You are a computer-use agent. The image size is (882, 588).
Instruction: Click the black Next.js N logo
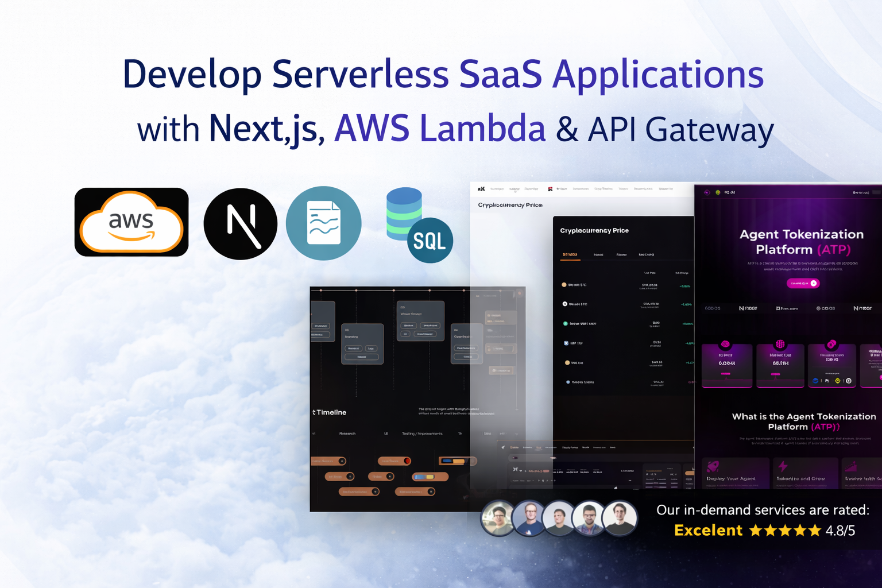pyautogui.click(x=241, y=224)
